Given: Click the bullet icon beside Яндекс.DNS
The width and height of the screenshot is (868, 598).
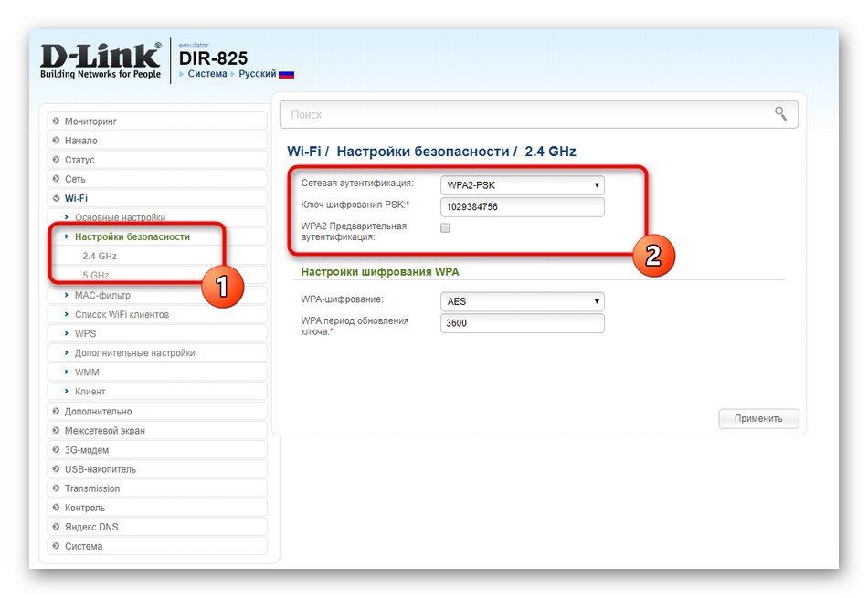Looking at the screenshot, I should pyautogui.click(x=56, y=527).
